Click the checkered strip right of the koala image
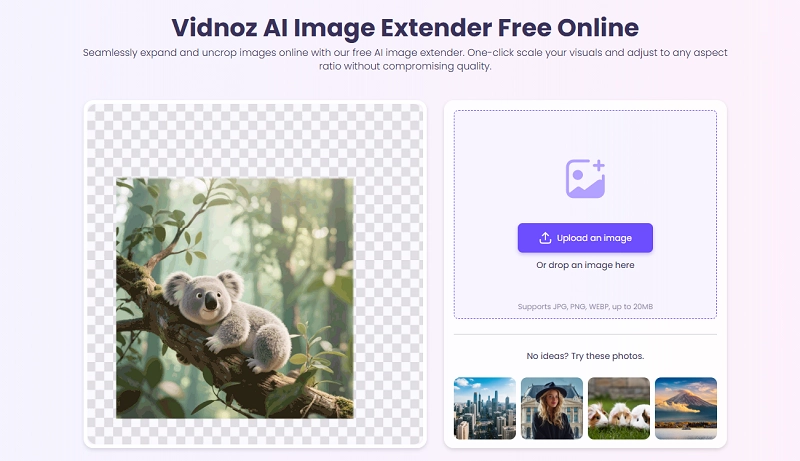800x461 pixels. pos(390,300)
